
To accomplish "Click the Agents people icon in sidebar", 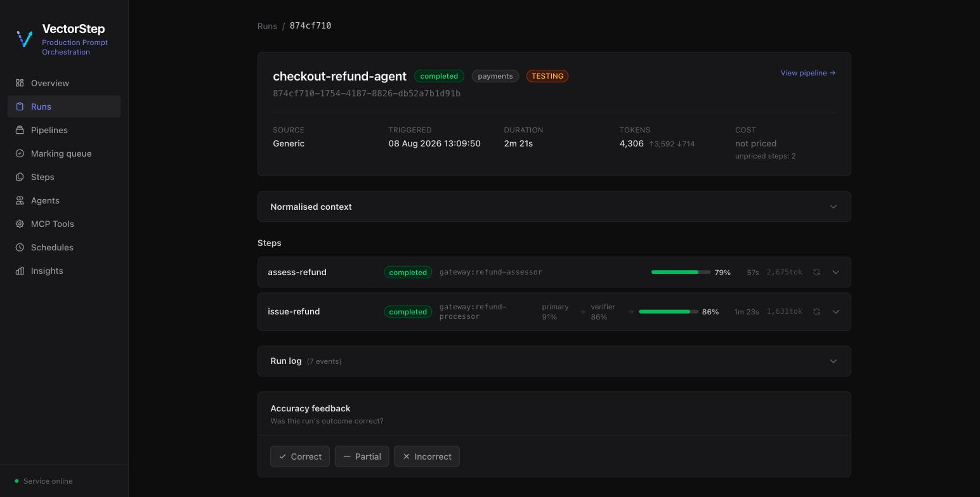I will pyautogui.click(x=20, y=200).
